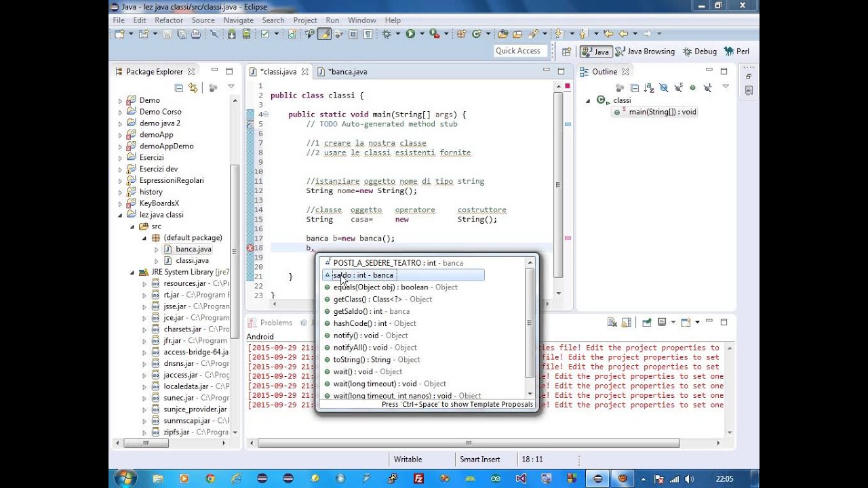Screen dimensions: 868x488
Task: Click the Open Perspective icon
Action: click(566, 52)
